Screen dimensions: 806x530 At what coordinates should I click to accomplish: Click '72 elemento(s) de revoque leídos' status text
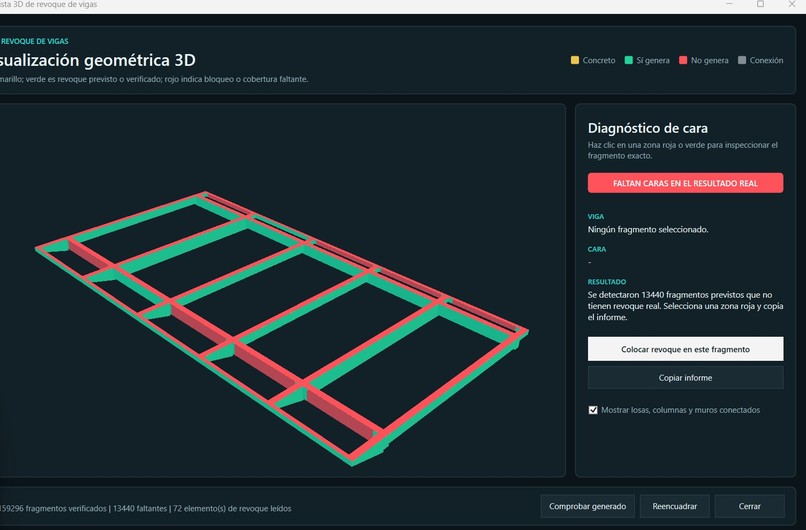pyautogui.click(x=232, y=508)
